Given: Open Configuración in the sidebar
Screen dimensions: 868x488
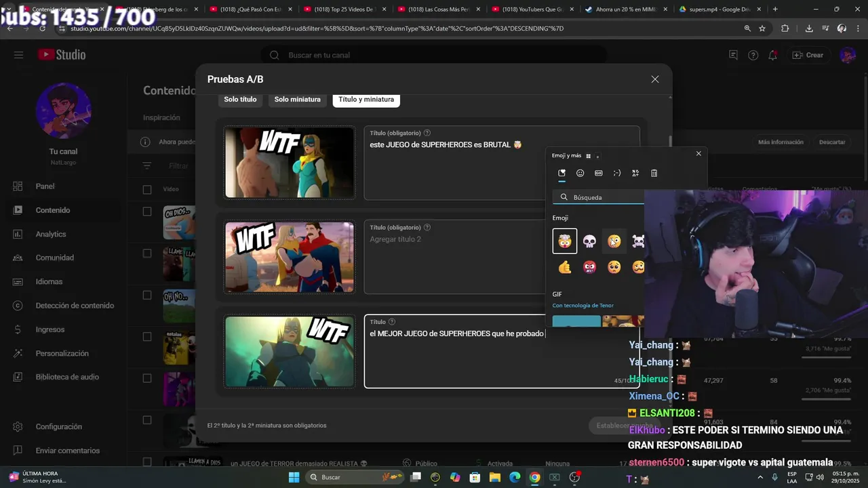Looking at the screenshot, I should tap(64, 426).
